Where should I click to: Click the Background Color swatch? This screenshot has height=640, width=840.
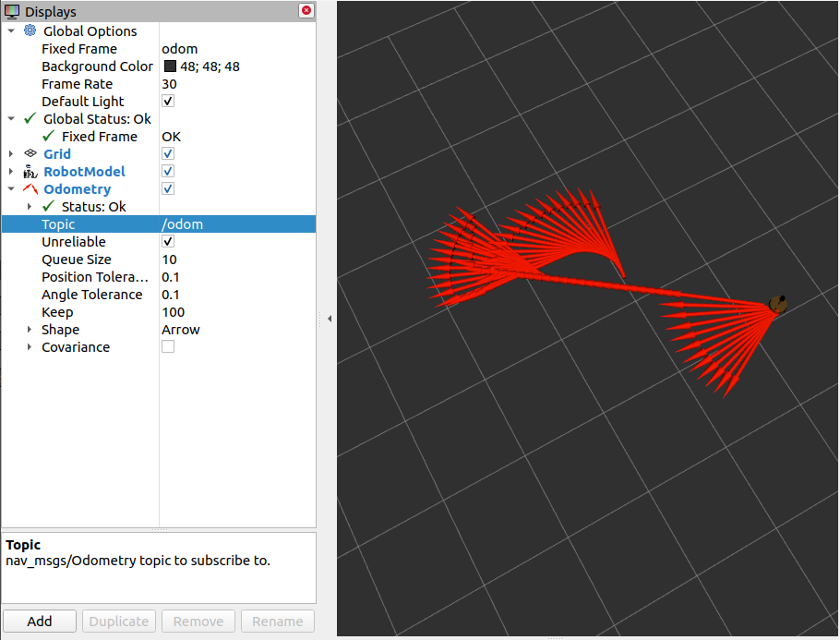[x=170, y=66]
